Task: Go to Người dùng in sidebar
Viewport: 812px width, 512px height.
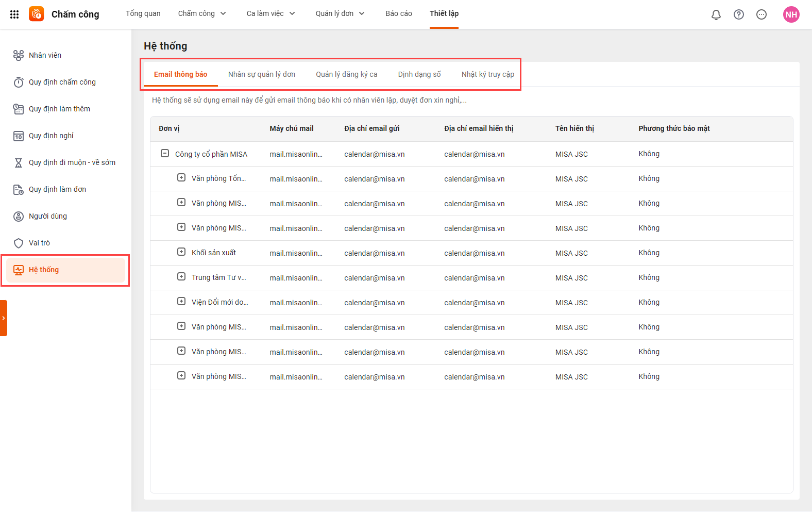Action: click(x=65, y=216)
